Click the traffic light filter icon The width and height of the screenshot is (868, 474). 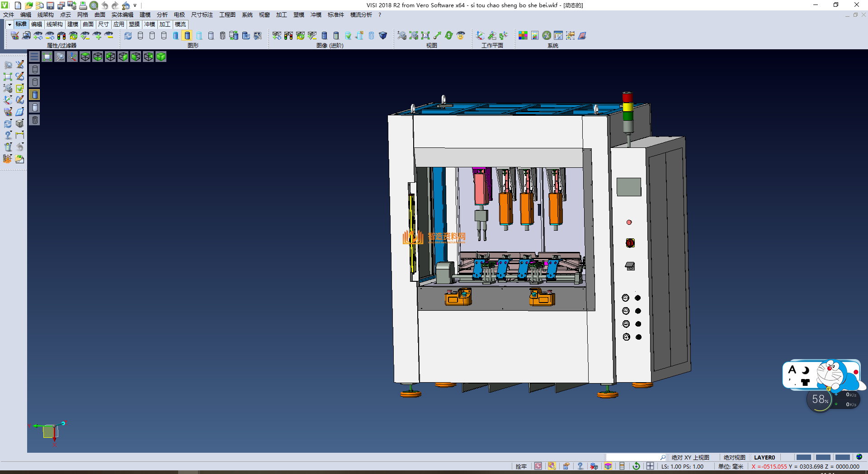[x=61, y=36]
